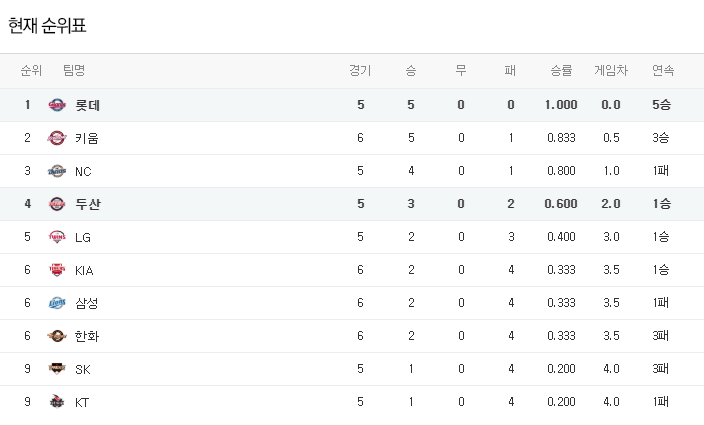The image size is (704, 425).
Task: Click the KIA team logo icon
Action: tap(57, 270)
